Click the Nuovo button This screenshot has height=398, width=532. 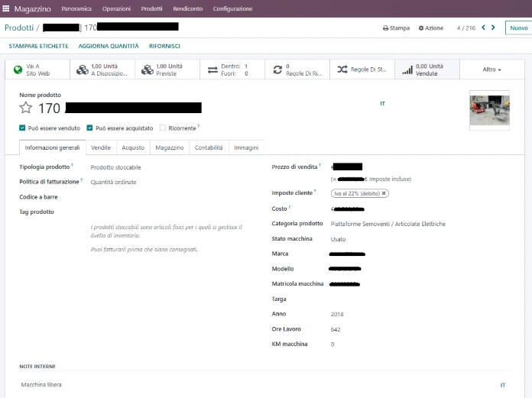(x=518, y=28)
